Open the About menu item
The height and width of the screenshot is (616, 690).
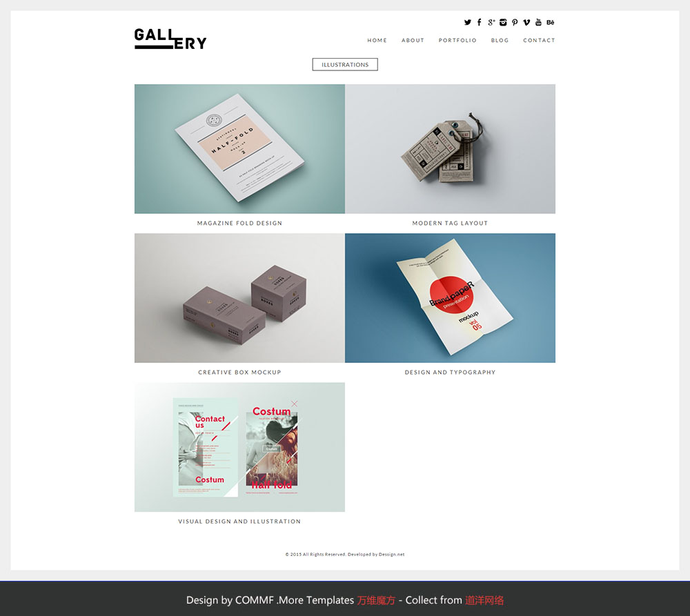(413, 40)
